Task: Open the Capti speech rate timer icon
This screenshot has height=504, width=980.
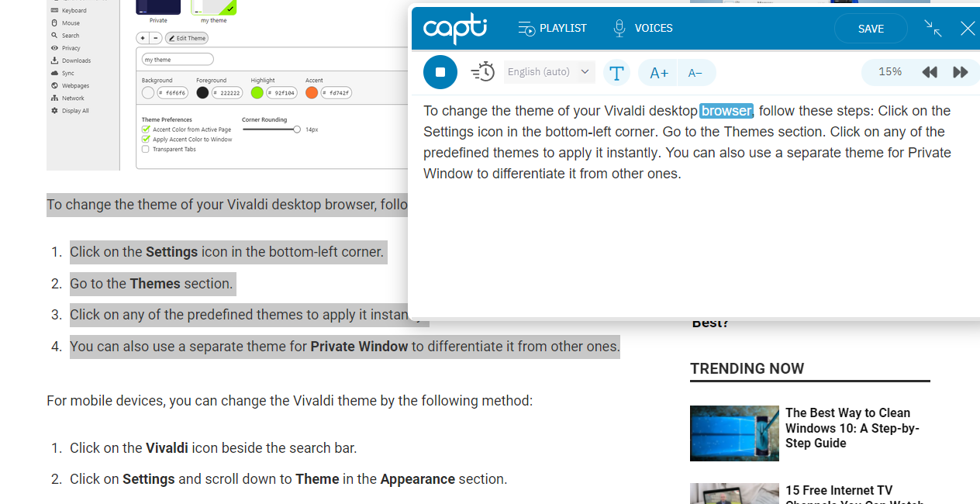Action: [x=482, y=72]
